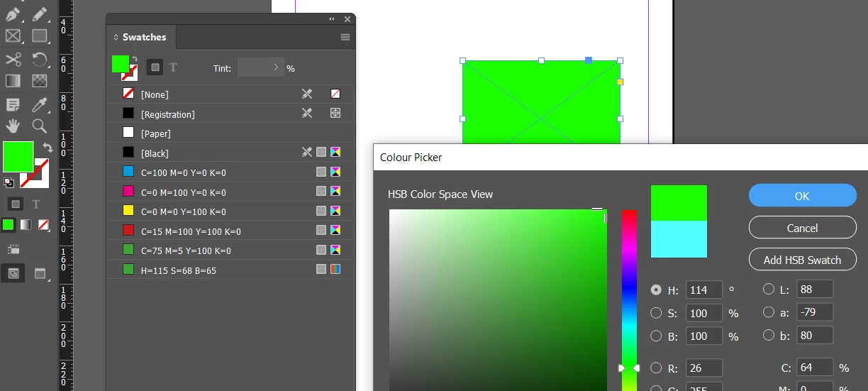Reset to default fill and stroke
The height and width of the screenshot is (391, 868).
(9, 182)
